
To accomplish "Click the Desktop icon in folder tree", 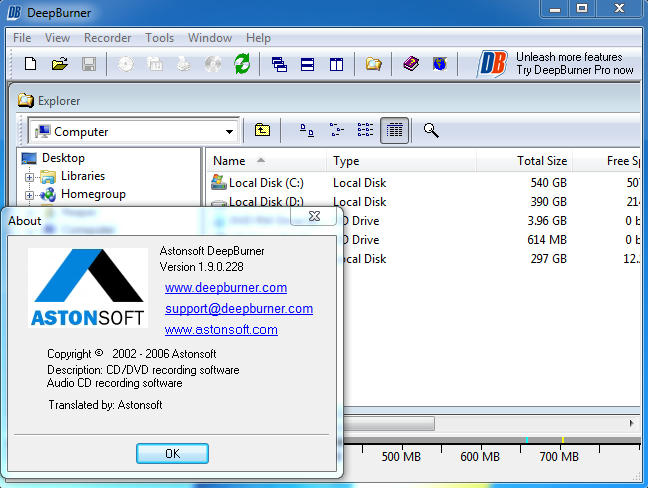I will [29, 158].
